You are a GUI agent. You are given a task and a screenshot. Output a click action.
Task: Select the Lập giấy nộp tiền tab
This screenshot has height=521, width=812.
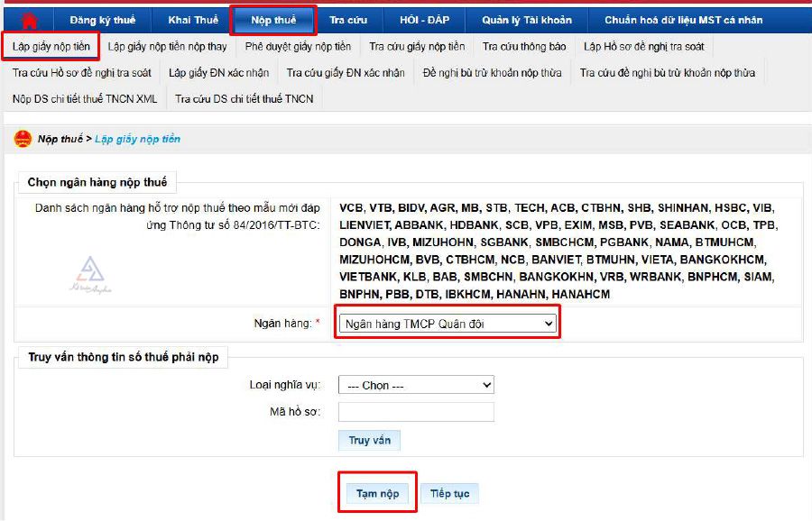point(51,47)
